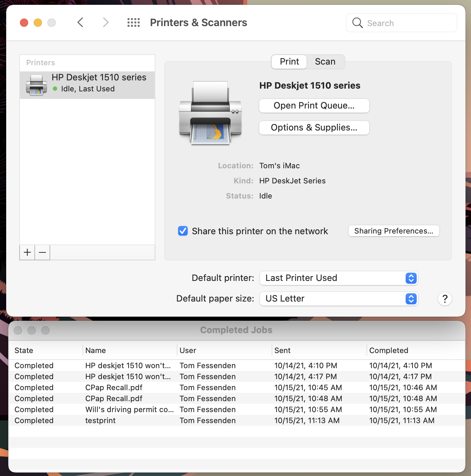Add a printer with the plus button
Image resolution: width=471 pixels, height=476 pixels.
(x=28, y=252)
